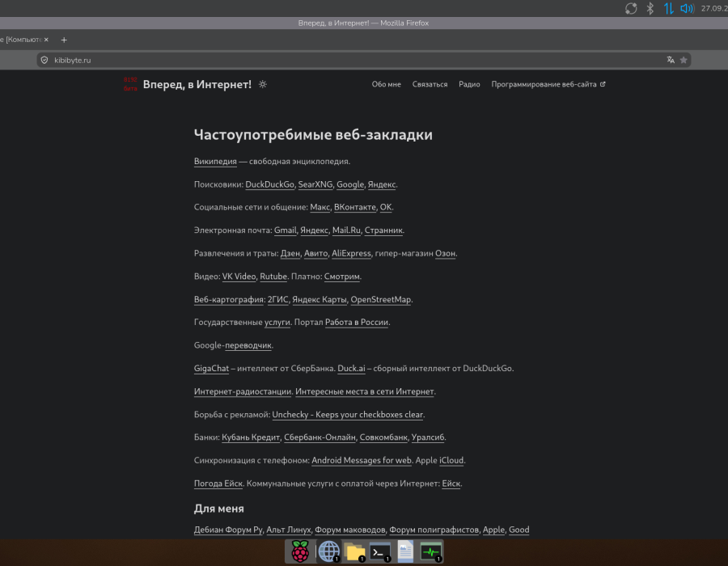This screenshot has width=728, height=566.
Task: Open the Работа в России link
Action: (x=357, y=323)
